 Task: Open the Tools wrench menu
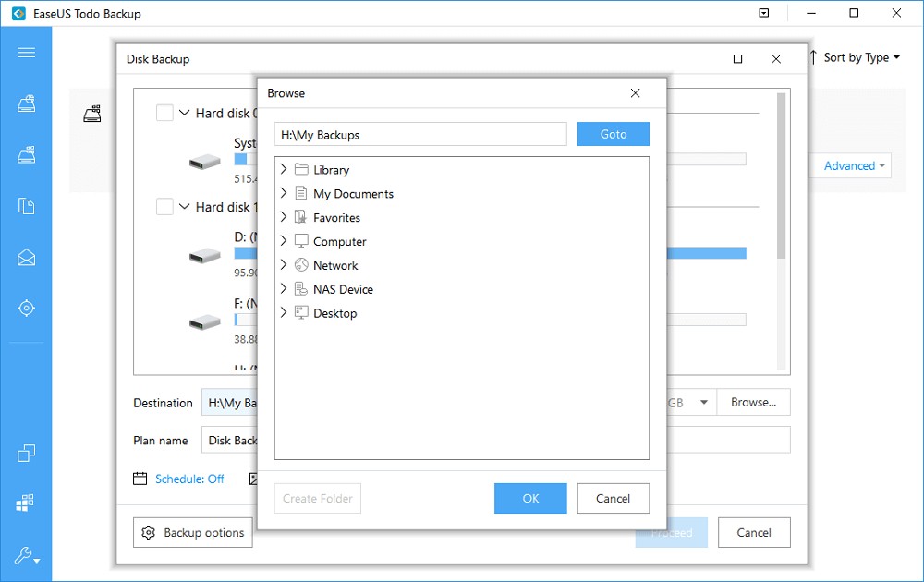[26, 555]
